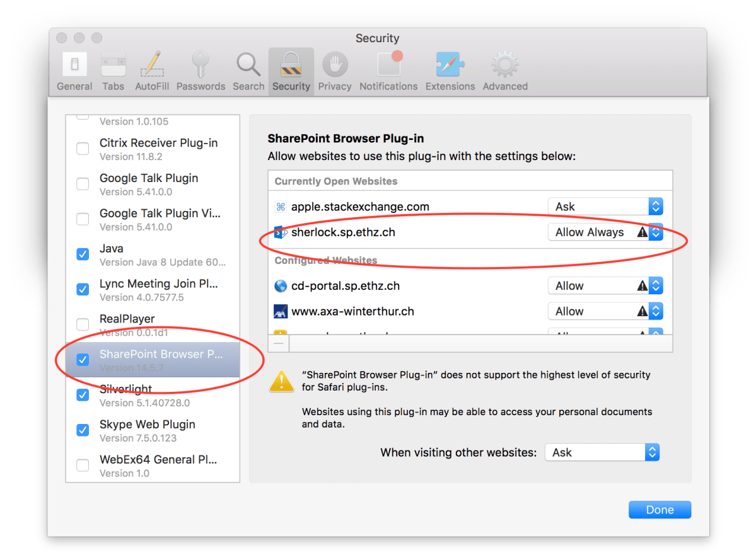Enable the Google Talk Plugin checkbox
This screenshot has width=756, height=555.
pyautogui.click(x=83, y=183)
